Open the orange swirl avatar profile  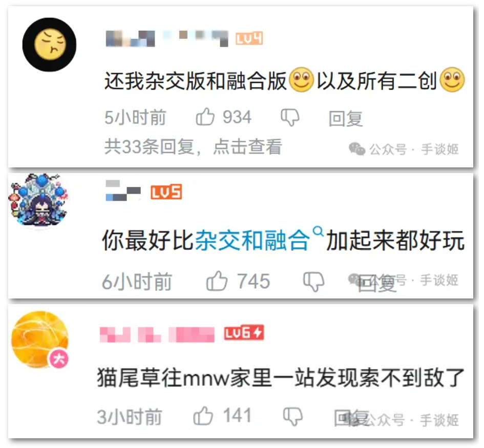click(x=40, y=339)
